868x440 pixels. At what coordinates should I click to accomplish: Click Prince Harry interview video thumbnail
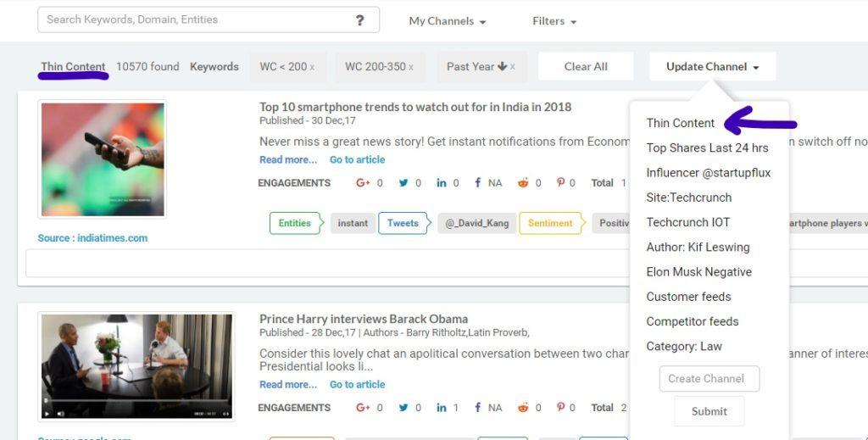tap(136, 366)
